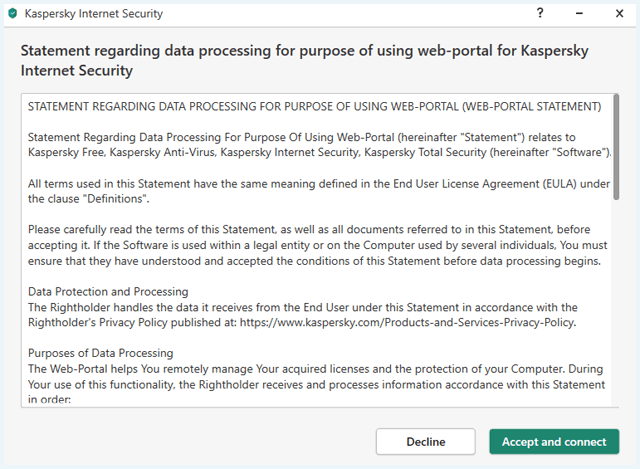
Task: Click the paragraph starting "Please carefully read"
Action: click(318, 245)
